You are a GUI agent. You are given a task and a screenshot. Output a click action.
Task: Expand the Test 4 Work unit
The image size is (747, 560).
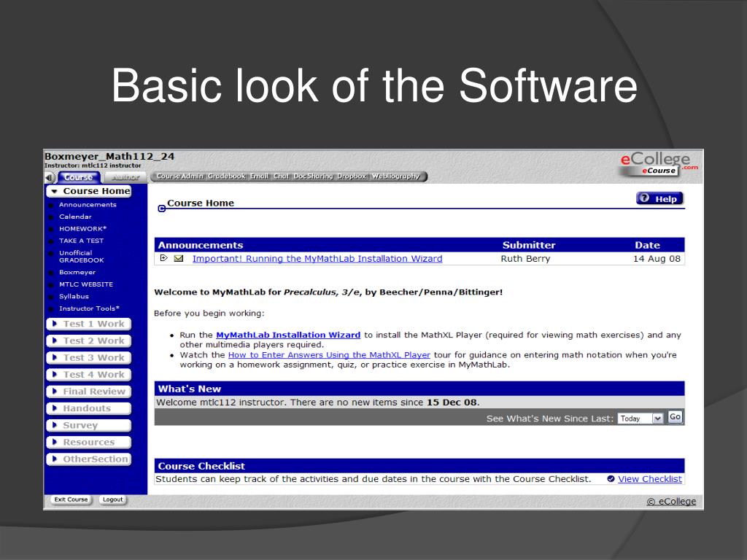(89, 375)
